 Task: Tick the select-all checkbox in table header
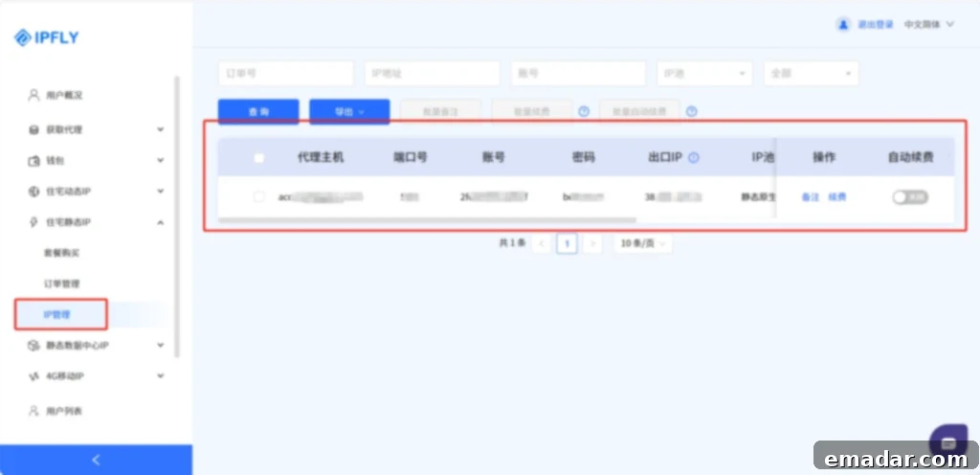(258, 158)
